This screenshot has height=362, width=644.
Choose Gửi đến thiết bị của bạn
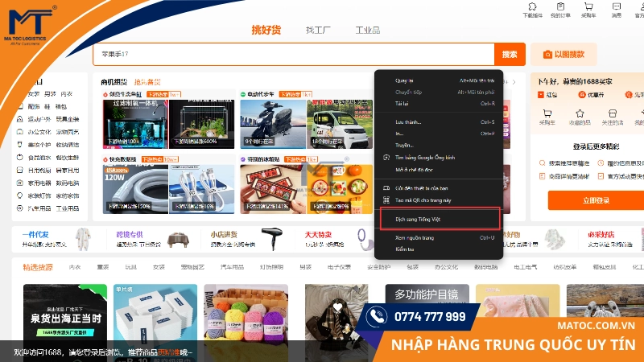[439, 188]
